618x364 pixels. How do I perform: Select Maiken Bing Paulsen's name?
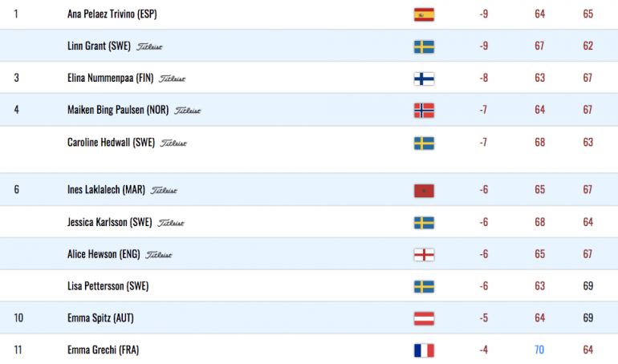[x=118, y=110]
